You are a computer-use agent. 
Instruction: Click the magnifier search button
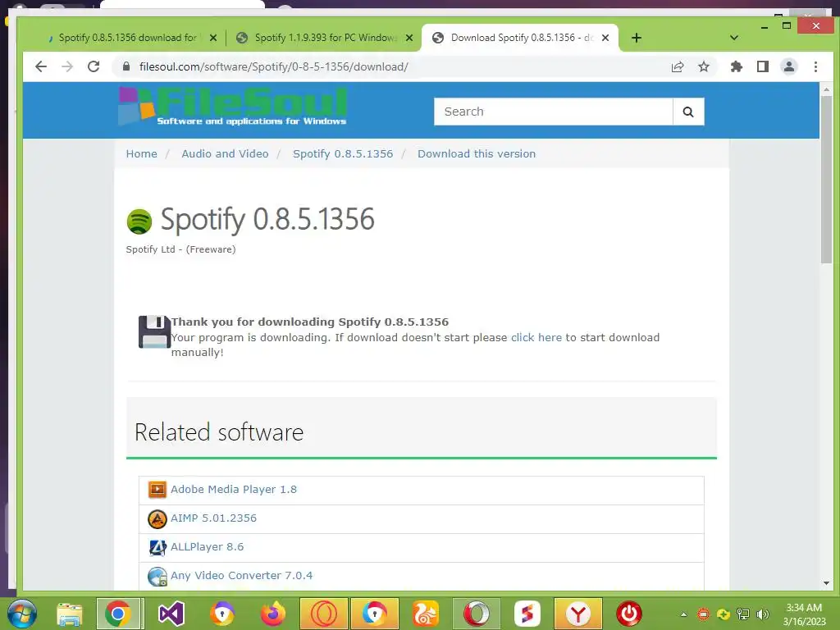pyautogui.click(x=688, y=112)
